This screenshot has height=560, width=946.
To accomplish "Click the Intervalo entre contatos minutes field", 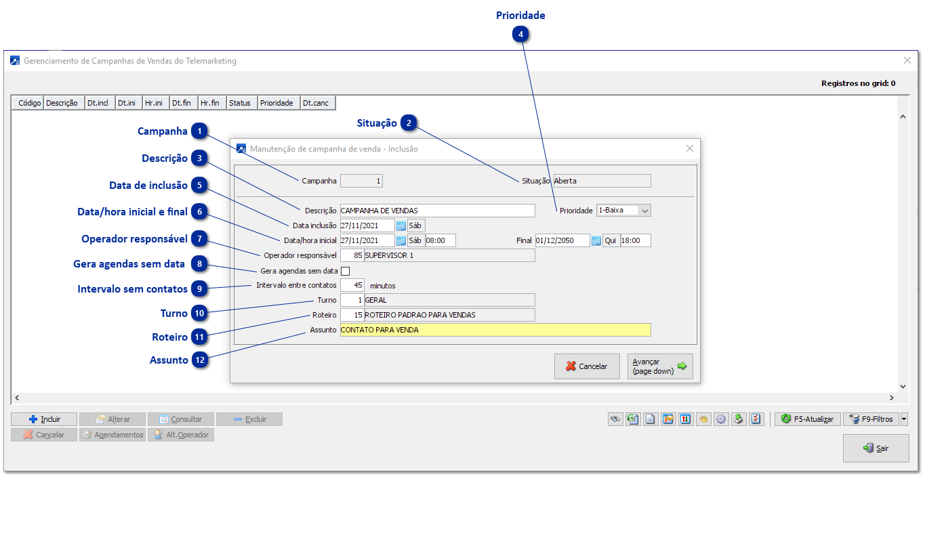I will (352, 285).
